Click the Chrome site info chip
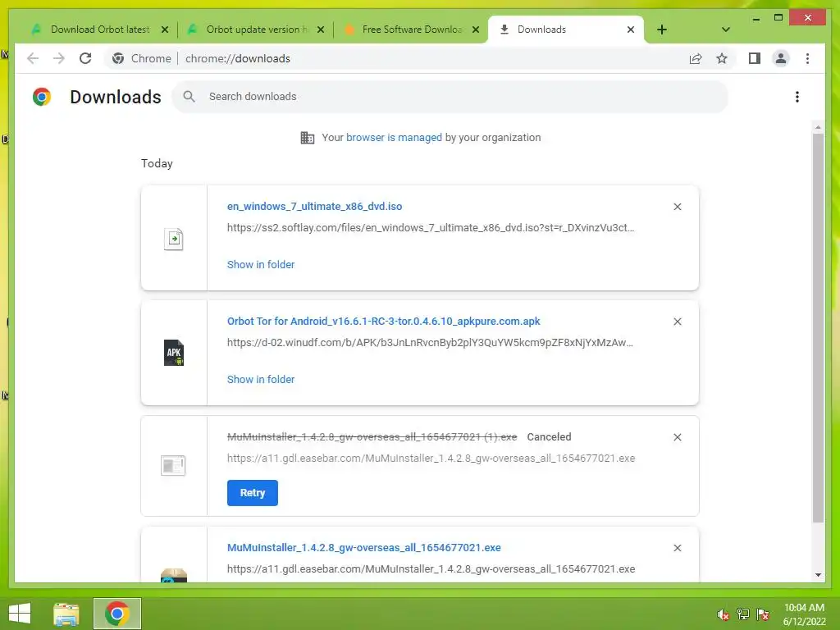This screenshot has height=630, width=840. coord(141,58)
